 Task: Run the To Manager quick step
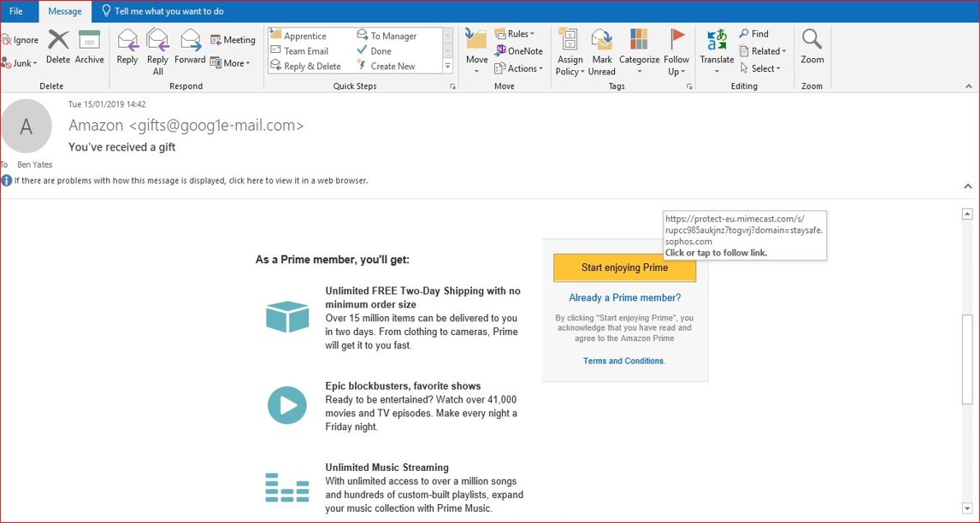click(387, 36)
